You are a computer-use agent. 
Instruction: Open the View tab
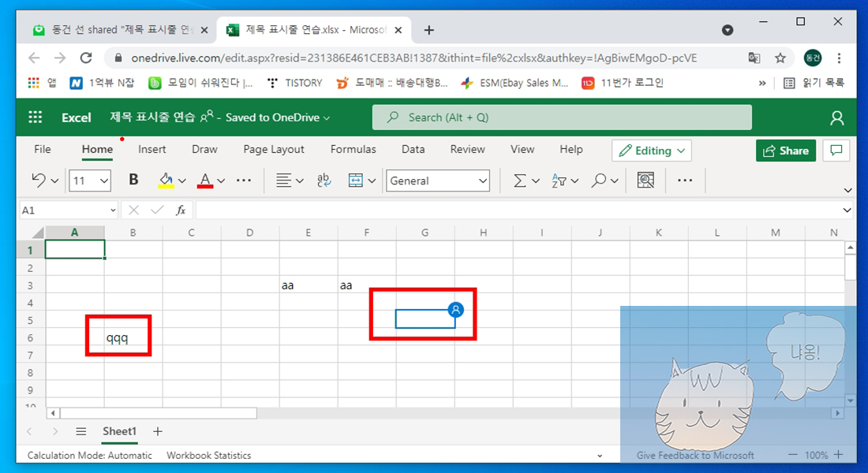pyautogui.click(x=522, y=149)
